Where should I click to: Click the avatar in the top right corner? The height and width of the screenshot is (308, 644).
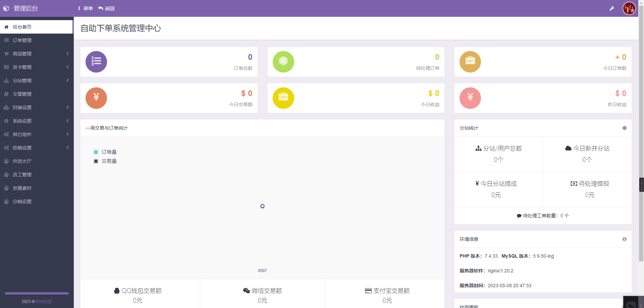(x=629, y=8)
